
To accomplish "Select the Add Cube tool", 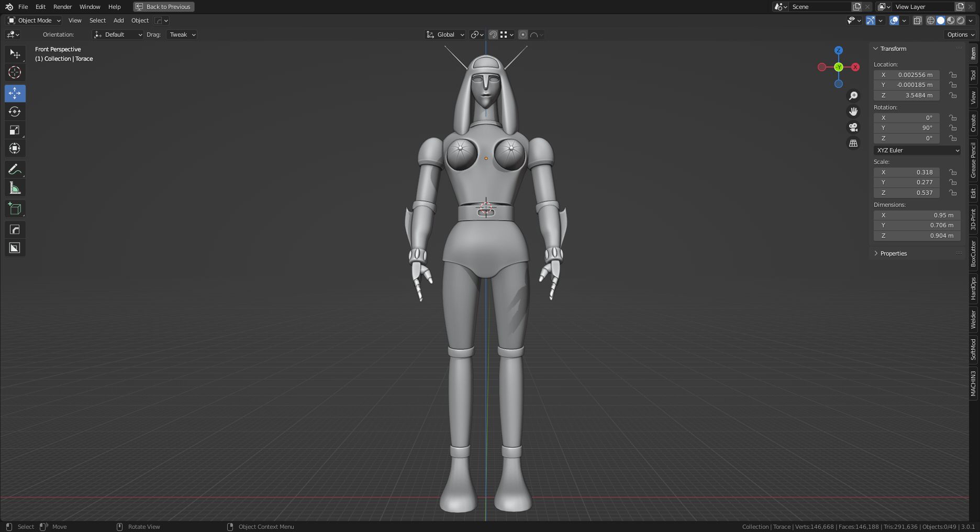I will click(x=15, y=208).
